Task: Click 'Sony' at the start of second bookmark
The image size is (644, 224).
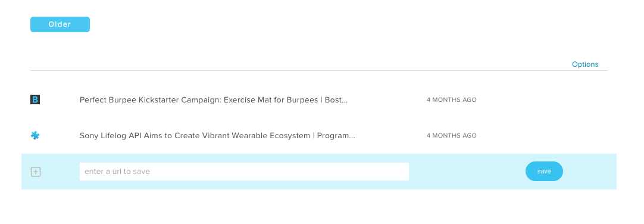Action: pos(89,136)
